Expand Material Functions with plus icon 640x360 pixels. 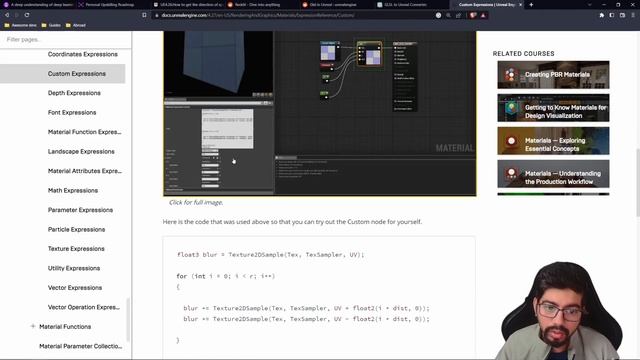pos(33,327)
